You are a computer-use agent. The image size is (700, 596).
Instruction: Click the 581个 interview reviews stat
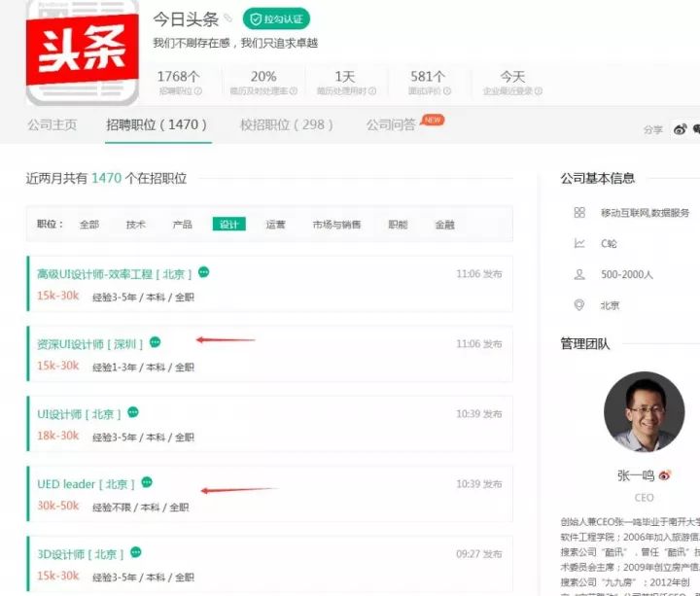click(x=428, y=77)
